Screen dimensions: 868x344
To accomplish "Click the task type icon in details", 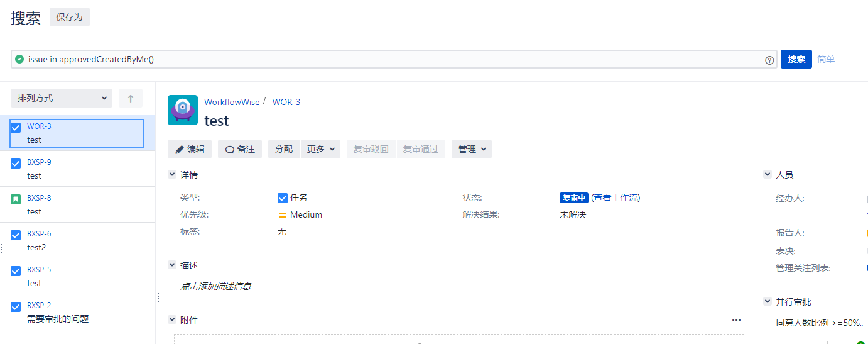I will (x=283, y=197).
